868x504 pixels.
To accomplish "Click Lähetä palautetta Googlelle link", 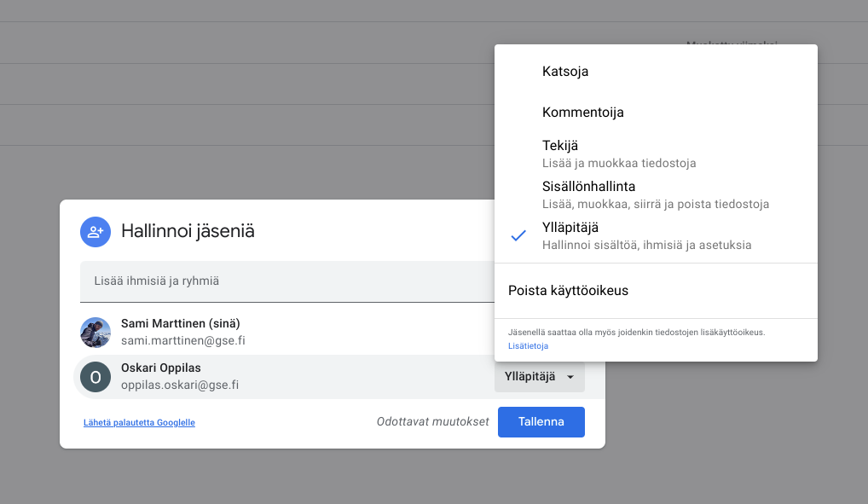I will pyautogui.click(x=139, y=422).
